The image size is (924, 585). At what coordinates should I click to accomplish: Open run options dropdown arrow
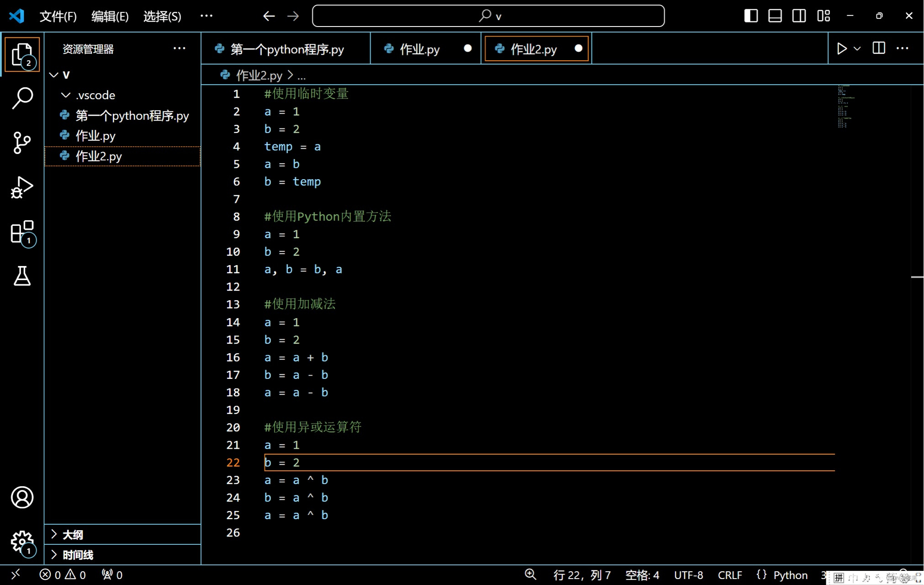pos(857,48)
